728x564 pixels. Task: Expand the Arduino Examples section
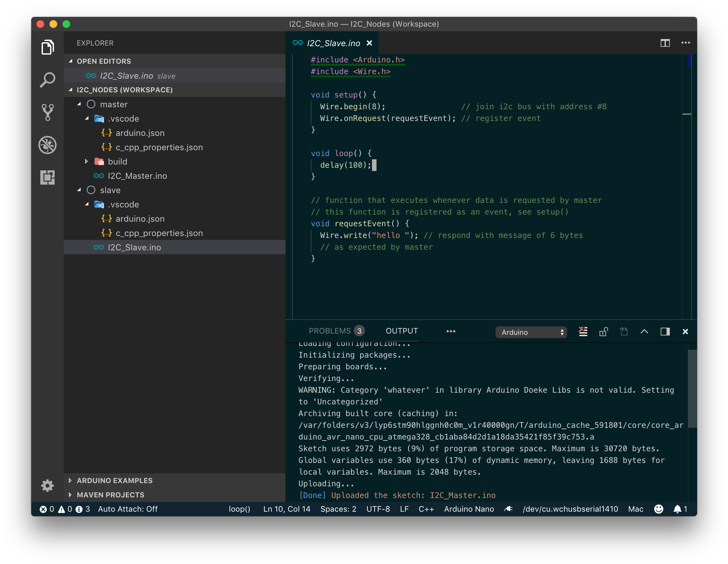coord(114,480)
